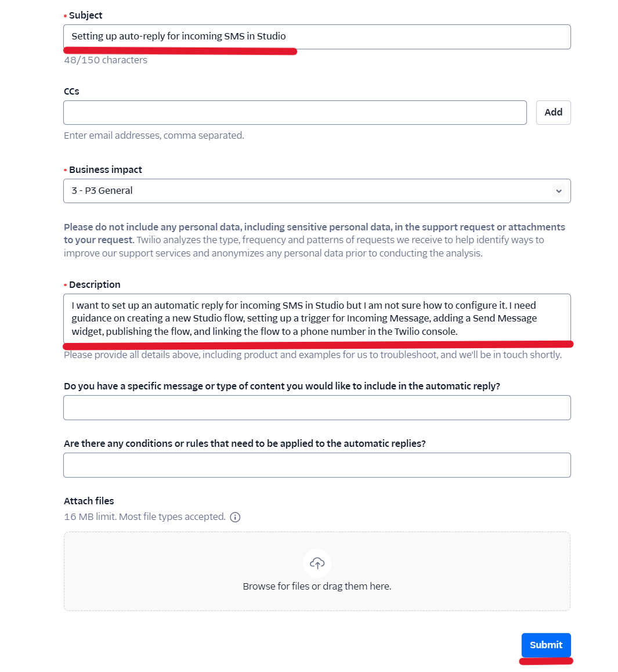Click the conditions or rules input field
This screenshot has height=672, width=618.
317,465
